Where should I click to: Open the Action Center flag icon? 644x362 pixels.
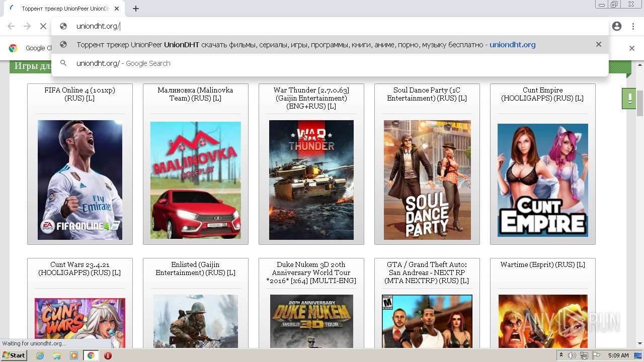pyautogui.click(x=596, y=355)
